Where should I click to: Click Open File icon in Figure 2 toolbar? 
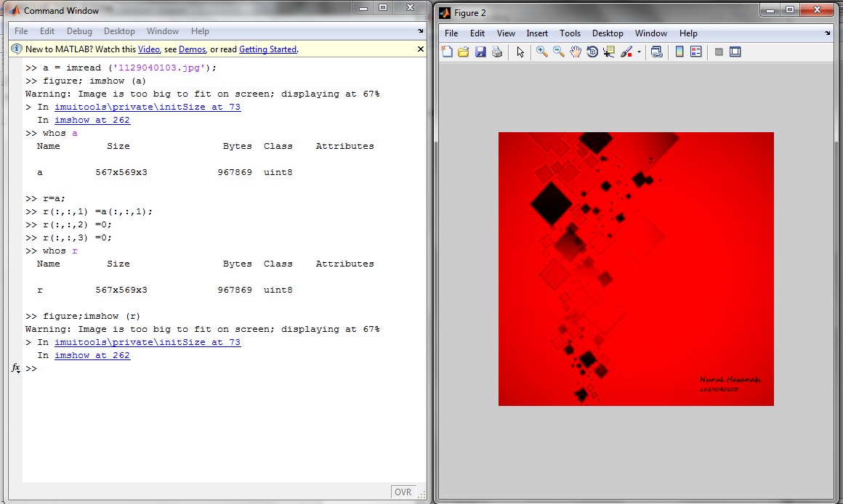(464, 52)
